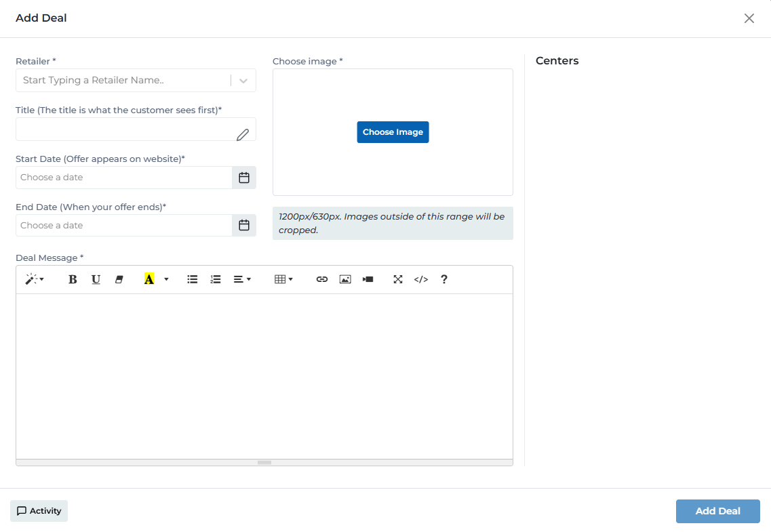Submit the form with Add Deal
The width and height of the screenshot is (771, 532).
[x=717, y=511]
